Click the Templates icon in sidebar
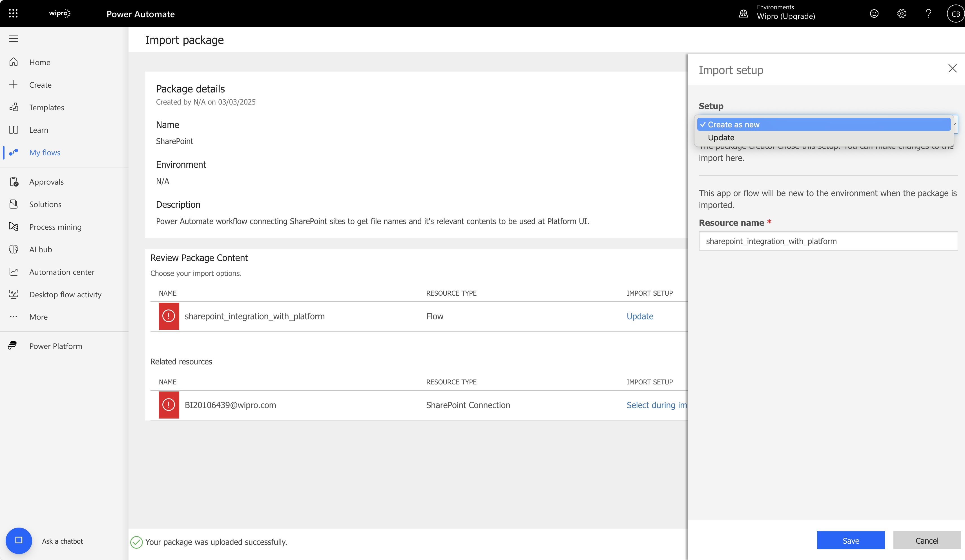Screen dimensions: 965x560 pyautogui.click(x=14, y=107)
